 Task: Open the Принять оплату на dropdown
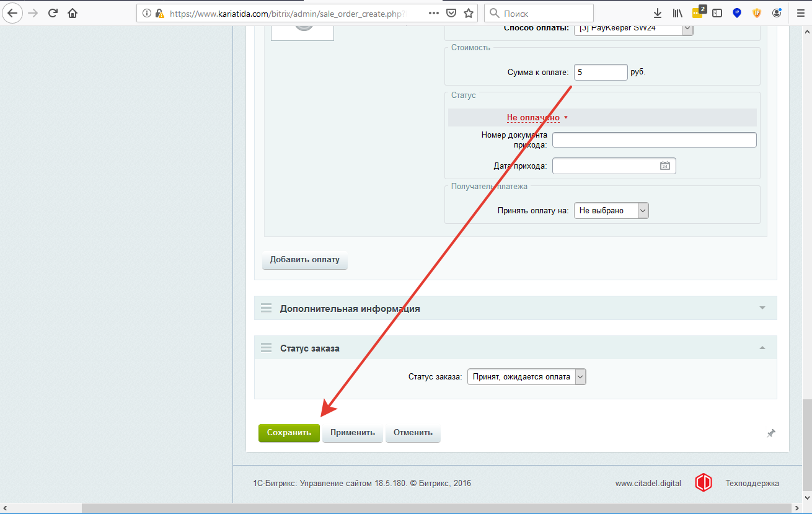(x=611, y=211)
